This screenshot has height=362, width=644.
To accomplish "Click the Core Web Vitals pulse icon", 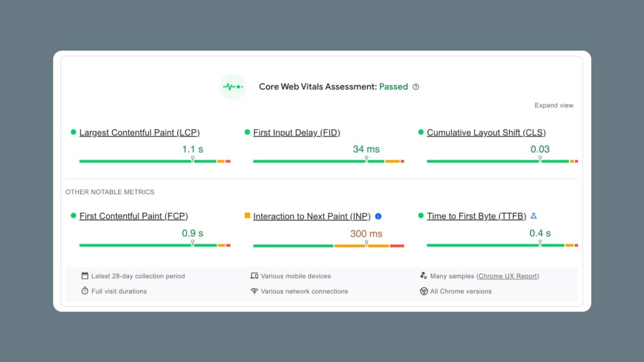I will [x=233, y=86].
